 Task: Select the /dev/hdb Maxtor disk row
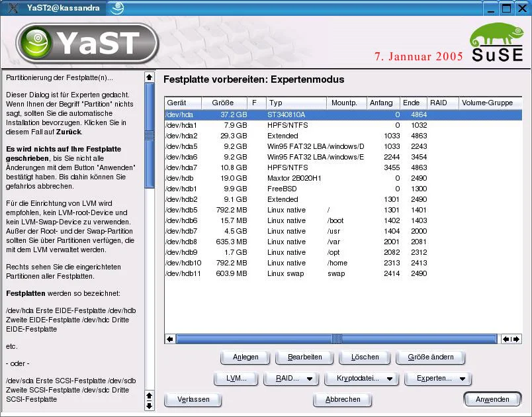click(343, 178)
